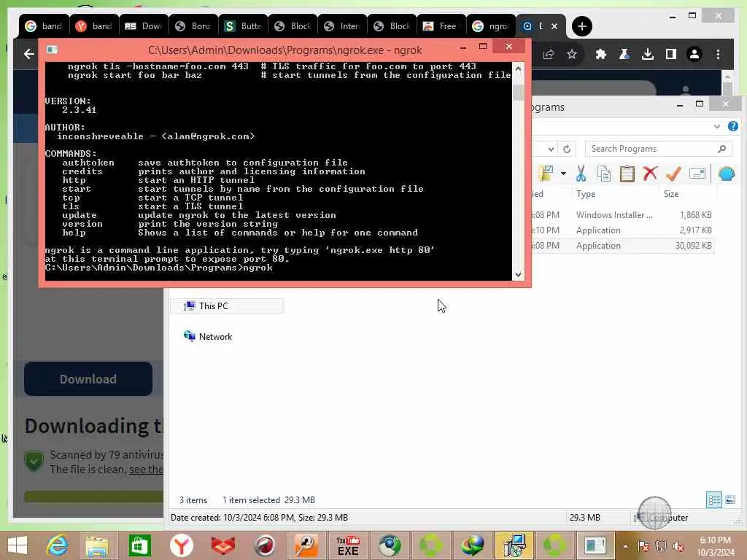747x560 pixels.
Task: Click the Paste clipboard icon in Explorer
Action: point(627,174)
